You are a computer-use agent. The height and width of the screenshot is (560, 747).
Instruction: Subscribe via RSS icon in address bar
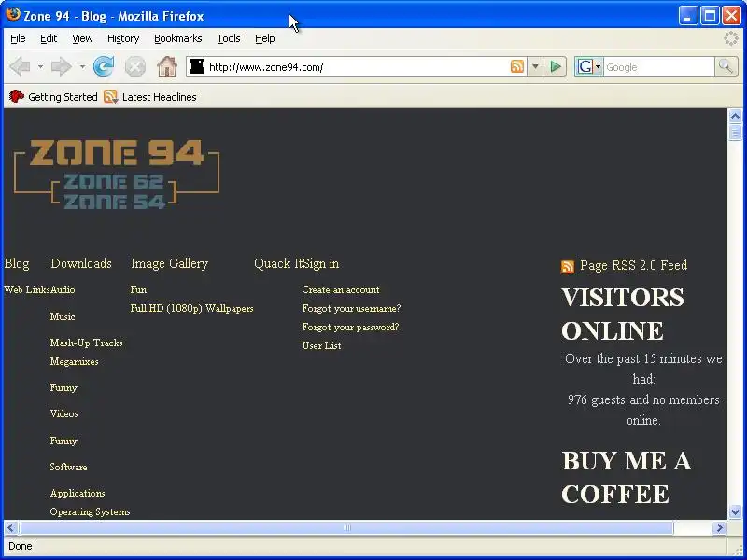(x=517, y=66)
